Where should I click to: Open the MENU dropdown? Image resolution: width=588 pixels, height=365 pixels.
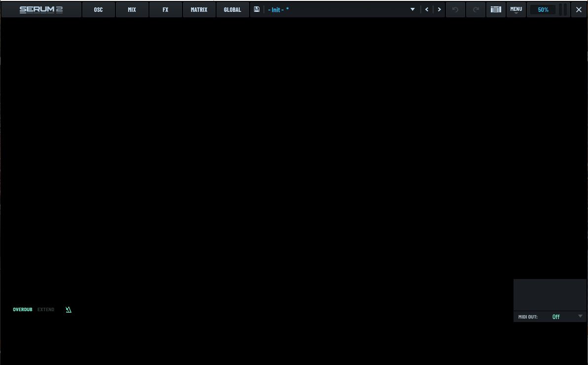pyautogui.click(x=516, y=10)
